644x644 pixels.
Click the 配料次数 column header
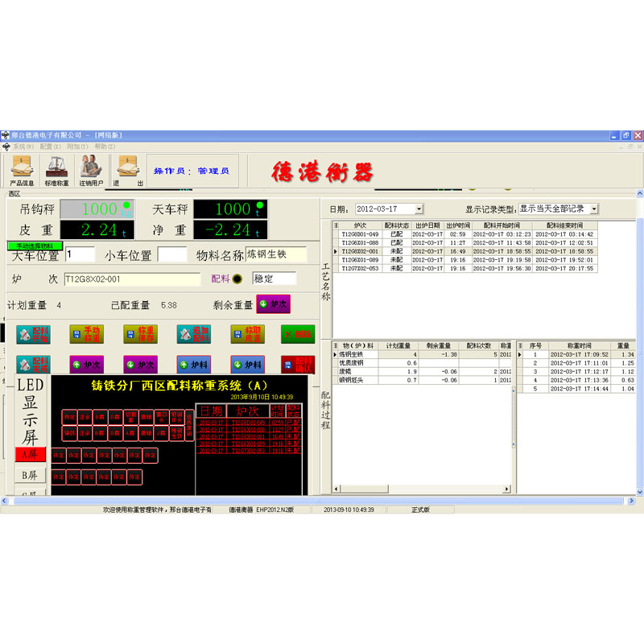(478, 346)
